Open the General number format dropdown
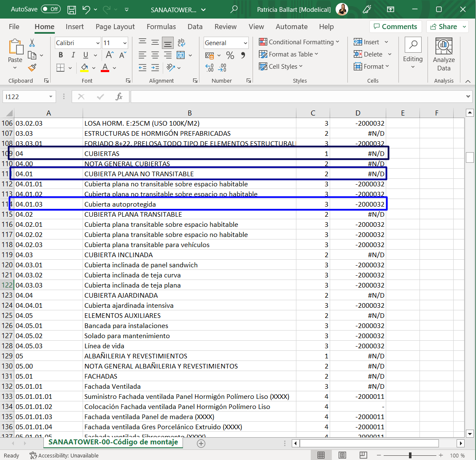The height and width of the screenshot is (460, 476). pyautogui.click(x=245, y=43)
